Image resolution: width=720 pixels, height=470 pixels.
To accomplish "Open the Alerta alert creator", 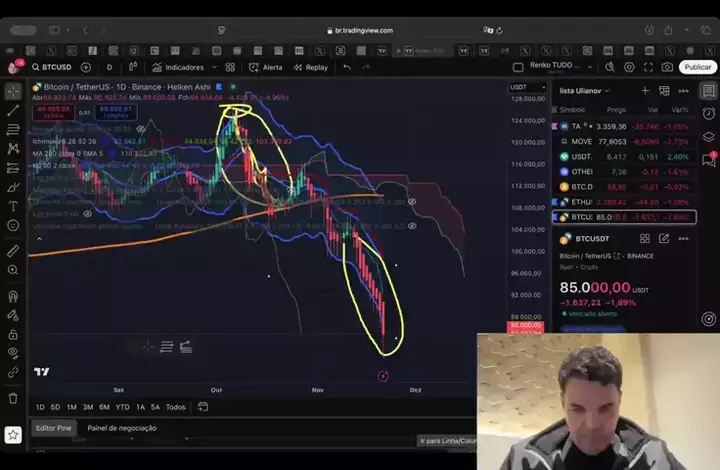I will (266, 67).
